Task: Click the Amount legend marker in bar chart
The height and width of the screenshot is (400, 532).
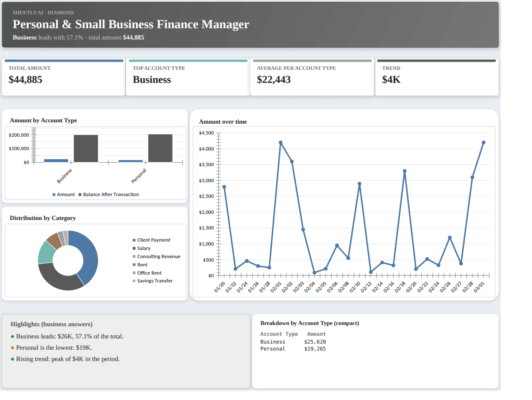Action: click(x=54, y=194)
